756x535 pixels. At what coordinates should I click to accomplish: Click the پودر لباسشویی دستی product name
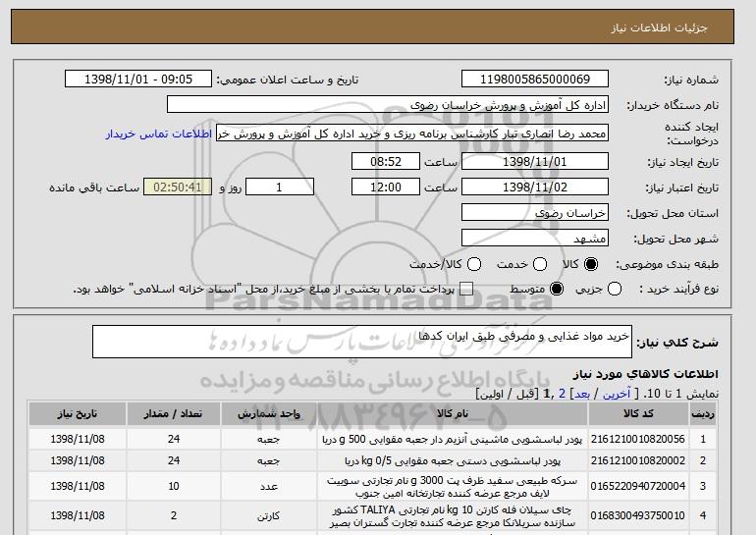point(453,461)
